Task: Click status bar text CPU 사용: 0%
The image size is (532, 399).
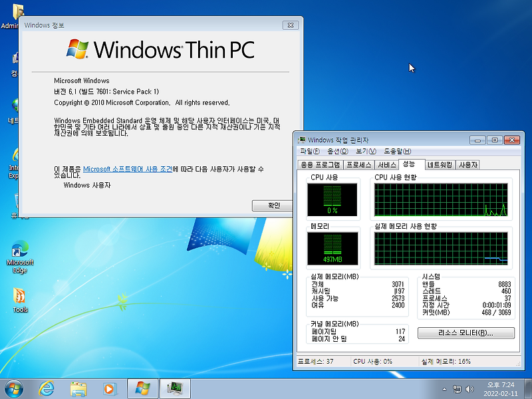Action: (x=372, y=361)
